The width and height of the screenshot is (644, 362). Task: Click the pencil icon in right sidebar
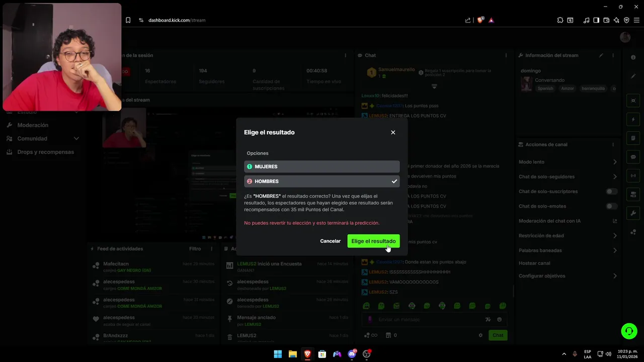(x=633, y=76)
